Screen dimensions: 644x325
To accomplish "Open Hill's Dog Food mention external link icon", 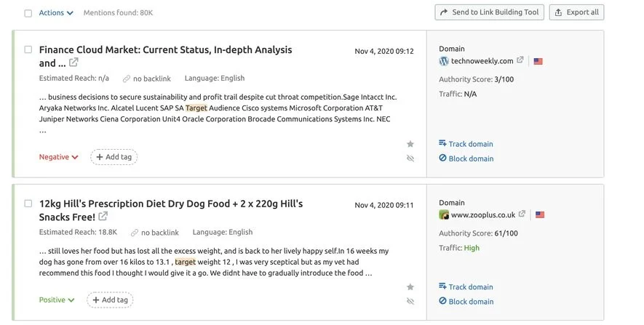I will 103,216.
